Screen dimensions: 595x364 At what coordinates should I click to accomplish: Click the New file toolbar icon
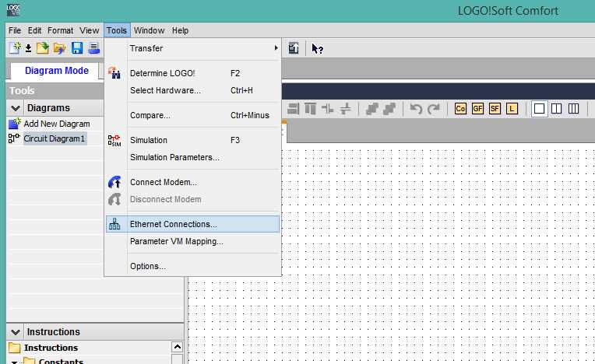15,48
